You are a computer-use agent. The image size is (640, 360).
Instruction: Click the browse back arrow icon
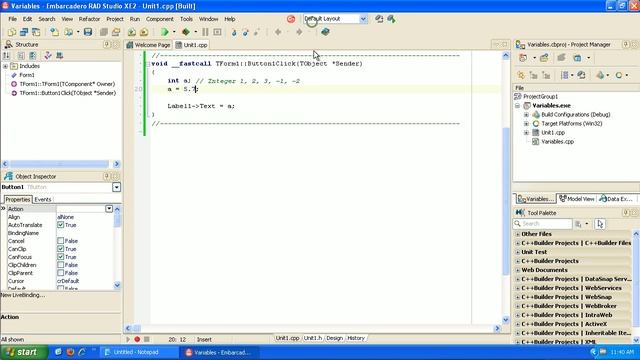pos(278,32)
